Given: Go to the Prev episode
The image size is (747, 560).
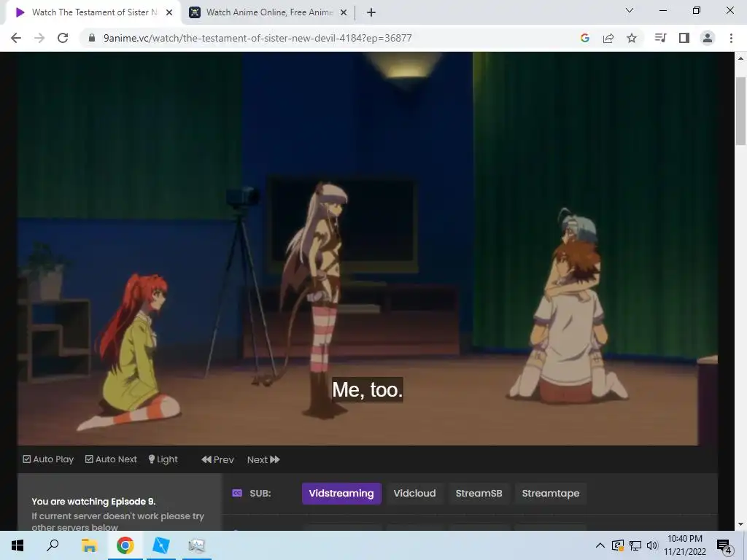Looking at the screenshot, I should coord(217,459).
